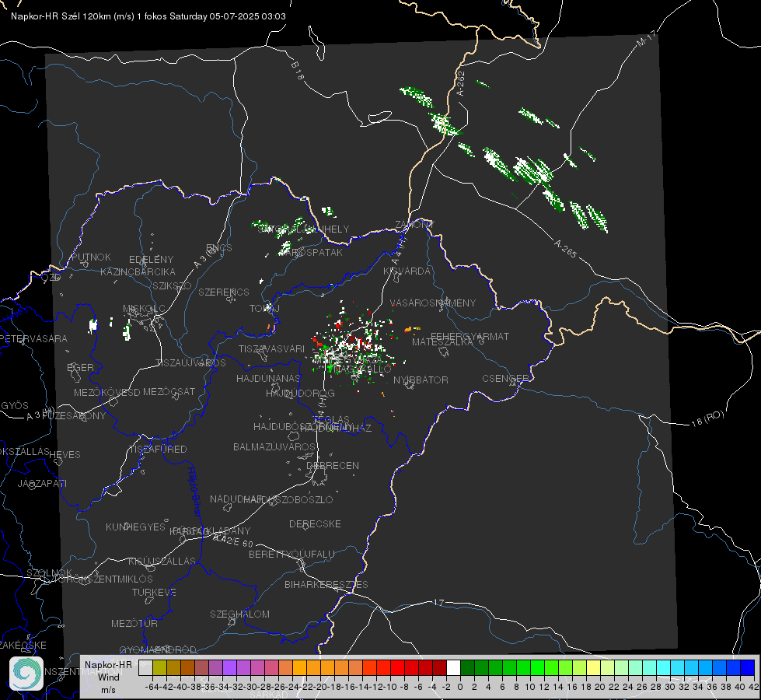The height and width of the screenshot is (700, 761).
Task: Click the pale yellow swatch above 18 in legend
Action: (594, 667)
